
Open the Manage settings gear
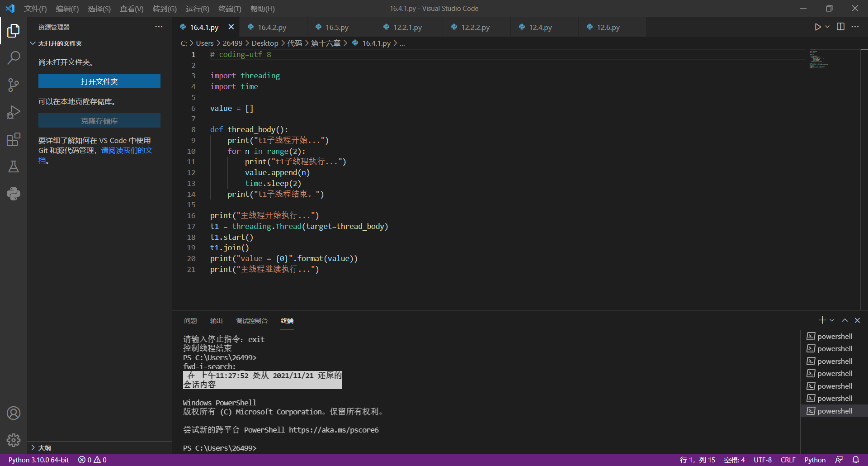[x=14, y=440]
